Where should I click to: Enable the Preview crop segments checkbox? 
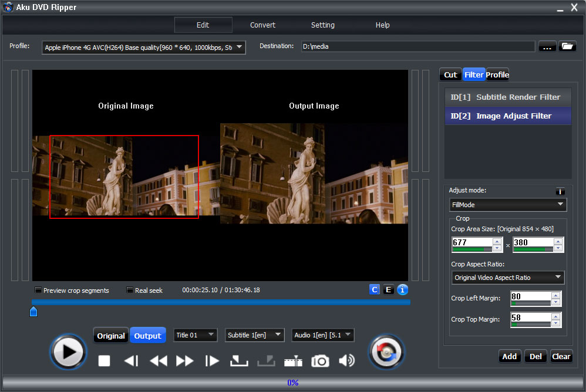click(x=39, y=290)
